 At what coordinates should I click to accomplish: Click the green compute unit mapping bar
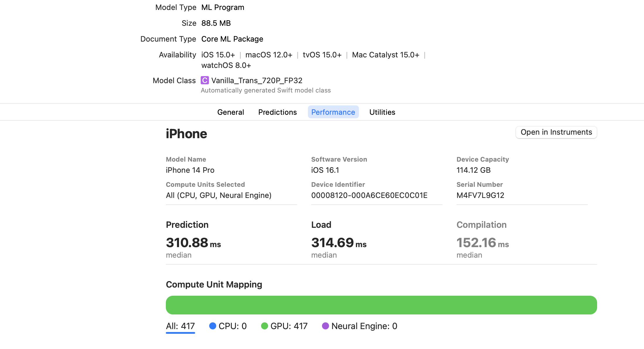point(381,305)
